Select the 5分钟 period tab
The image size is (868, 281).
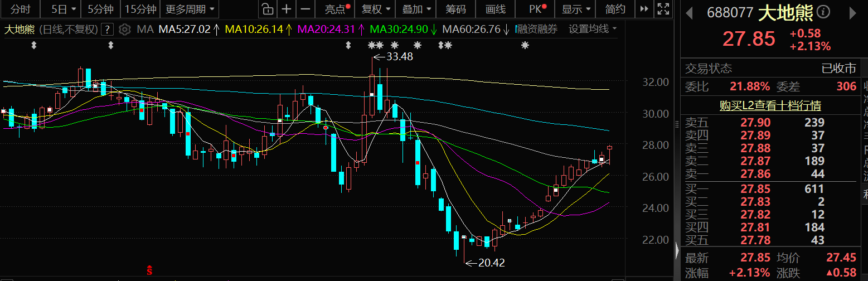(x=100, y=9)
